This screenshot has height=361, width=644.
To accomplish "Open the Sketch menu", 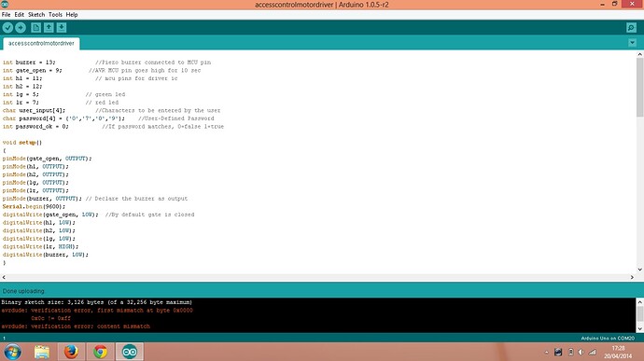I will coord(36,14).
